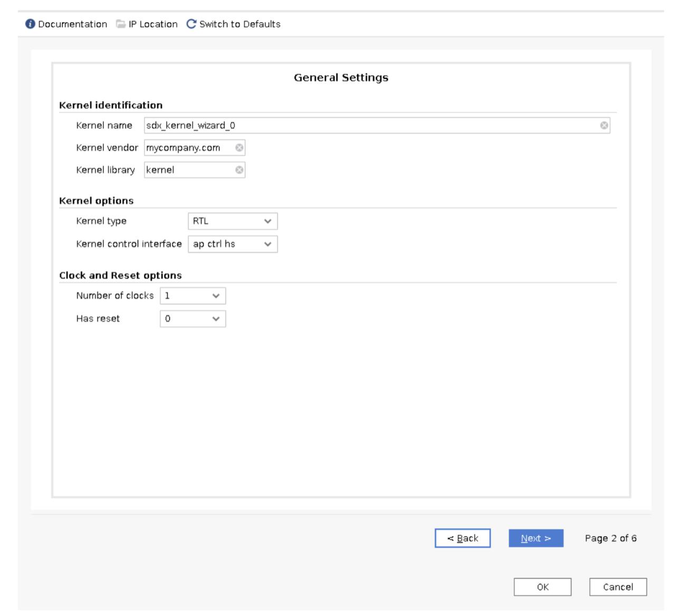Confirm with the OK button
Screen dimensions: 675x616
tap(543, 587)
